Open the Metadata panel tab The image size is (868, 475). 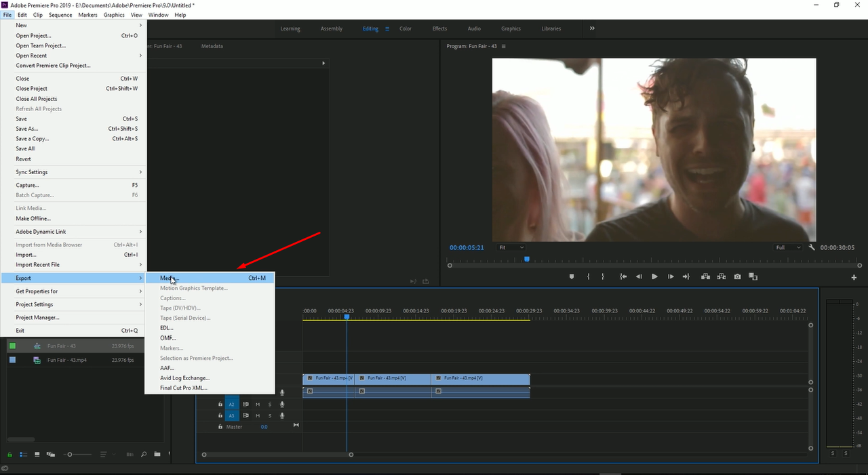(x=212, y=46)
